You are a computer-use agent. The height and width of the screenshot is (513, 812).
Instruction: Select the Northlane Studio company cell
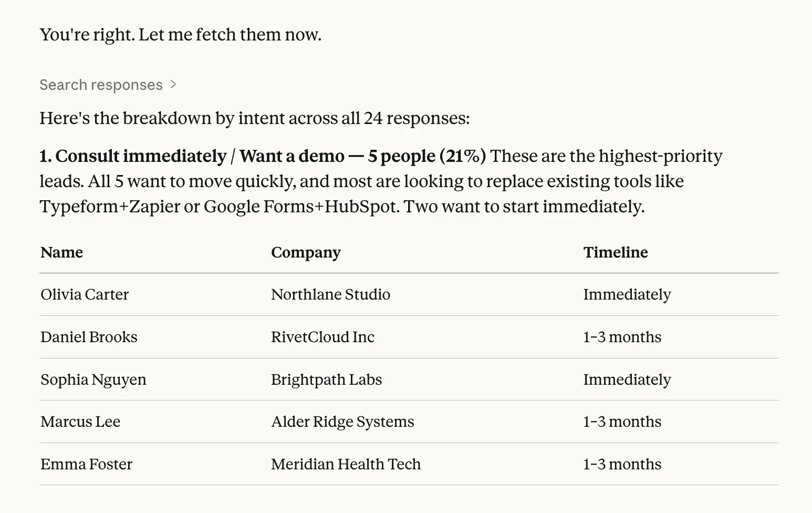point(330,294)
